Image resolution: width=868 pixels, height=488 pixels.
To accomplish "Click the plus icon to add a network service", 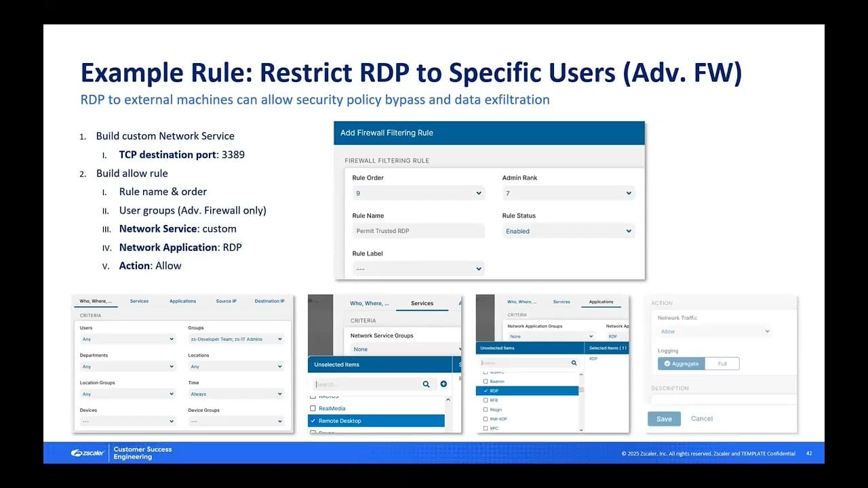I will (444, 384).
